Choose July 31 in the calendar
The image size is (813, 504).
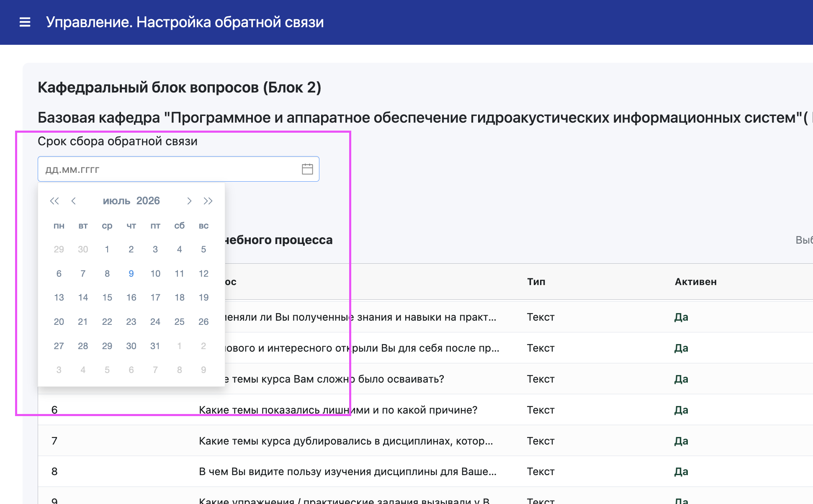(x=155, y=346)
